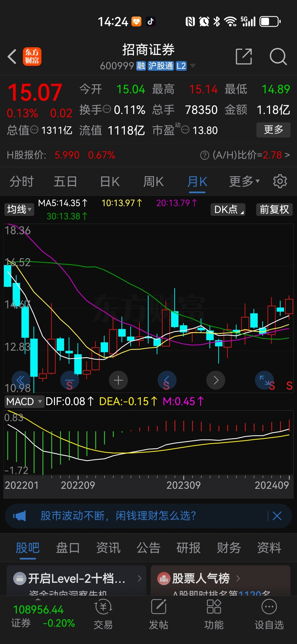This screenshot has height=644, width=297.
Task: Switch to 五日 chart tab
Action: pyautogui.click(x=65, y=182)
